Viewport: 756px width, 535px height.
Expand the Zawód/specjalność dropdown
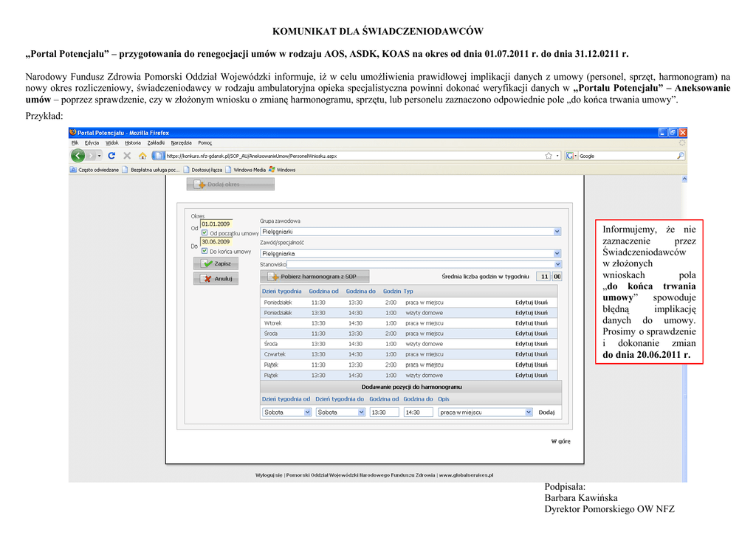coord(557,253)
